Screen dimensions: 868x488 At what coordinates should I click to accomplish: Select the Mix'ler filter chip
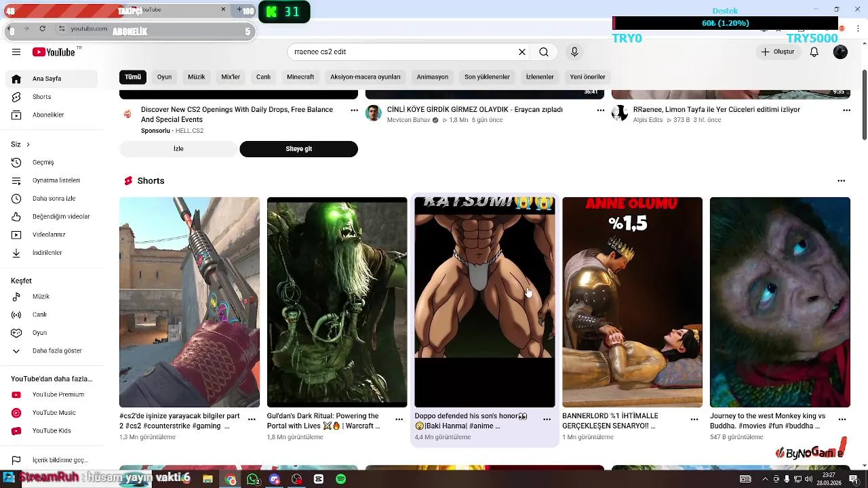(231, 77)
